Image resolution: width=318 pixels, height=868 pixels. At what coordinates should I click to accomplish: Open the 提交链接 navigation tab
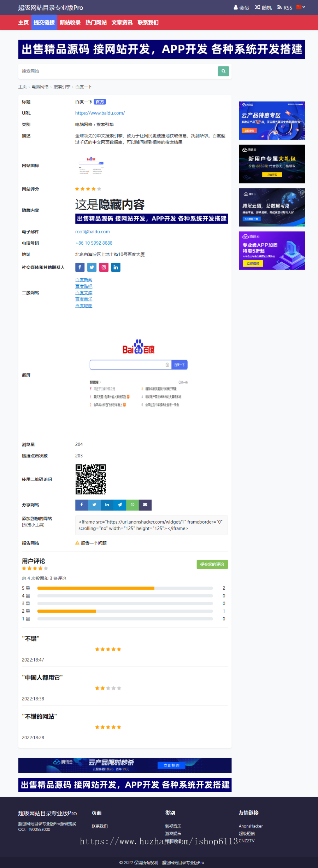pyautogui.click(x=44, y=23)
